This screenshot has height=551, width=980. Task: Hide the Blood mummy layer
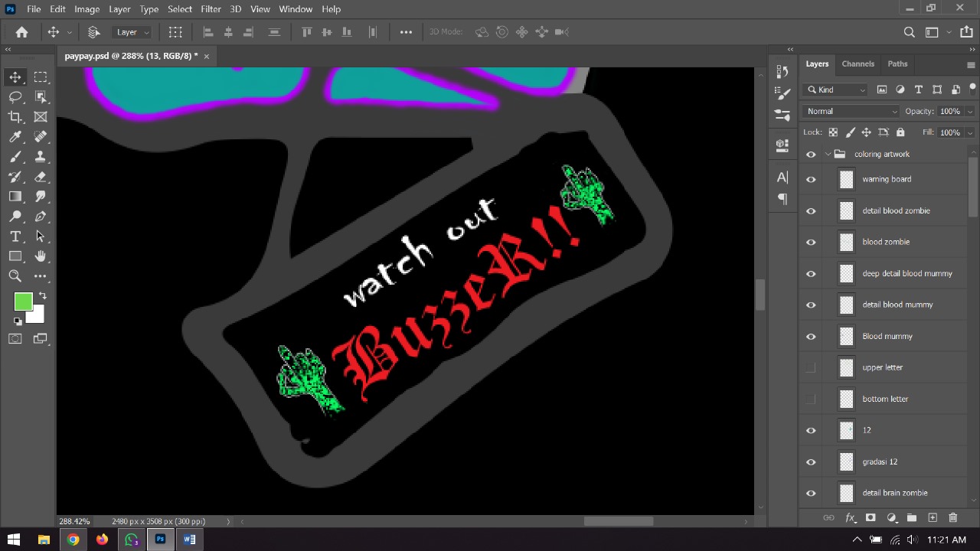[x=811, y=336]
